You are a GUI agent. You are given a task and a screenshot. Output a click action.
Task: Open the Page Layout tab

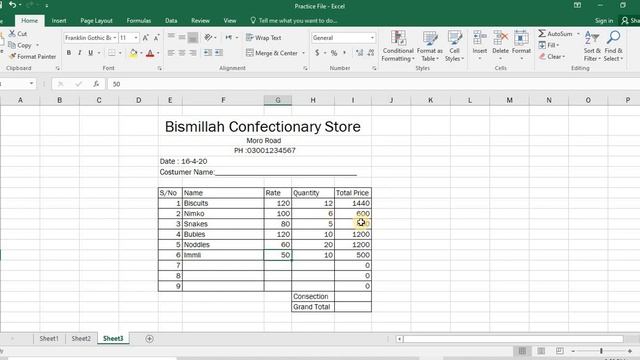point(96,20)
